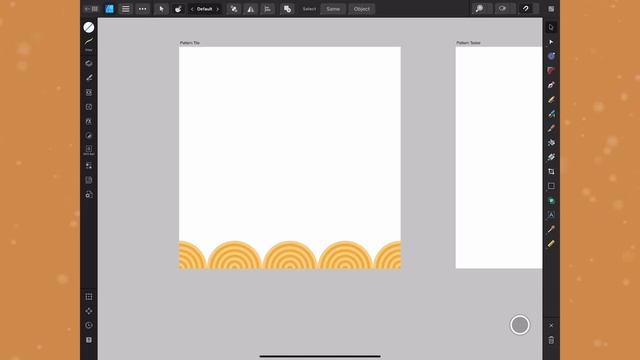Image resolution: width=640 pixels, height=360 pixels.
Task: Go to previous preset left of Default
Action: point(192,9)
